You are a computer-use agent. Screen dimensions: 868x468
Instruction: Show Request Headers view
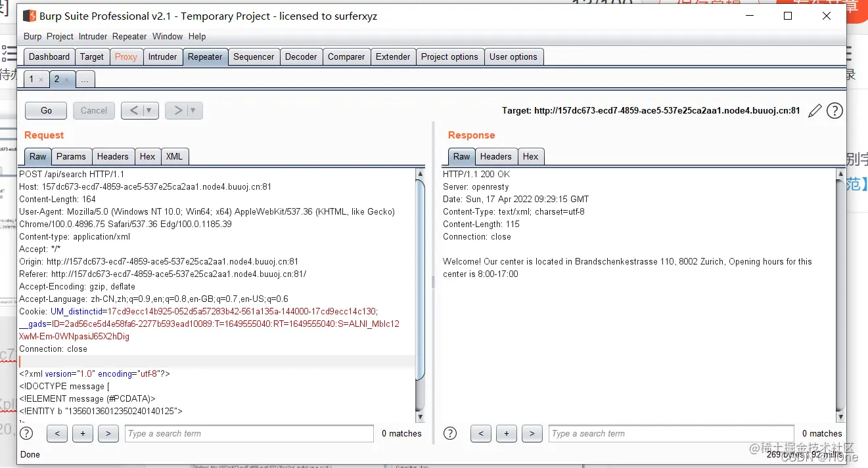[x=113, y=156]
